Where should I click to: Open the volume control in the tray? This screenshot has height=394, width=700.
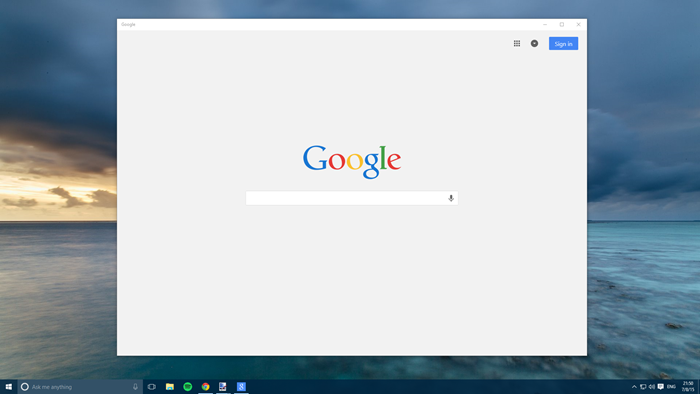652,387
